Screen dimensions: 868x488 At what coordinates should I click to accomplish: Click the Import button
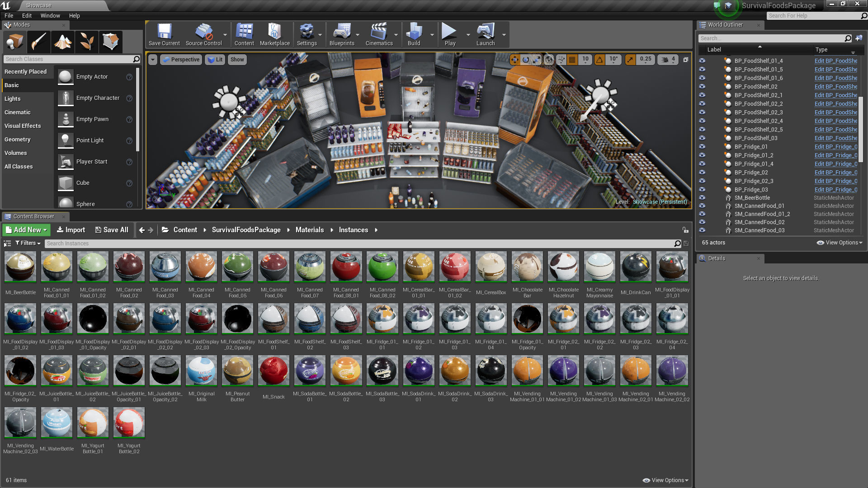71,230
